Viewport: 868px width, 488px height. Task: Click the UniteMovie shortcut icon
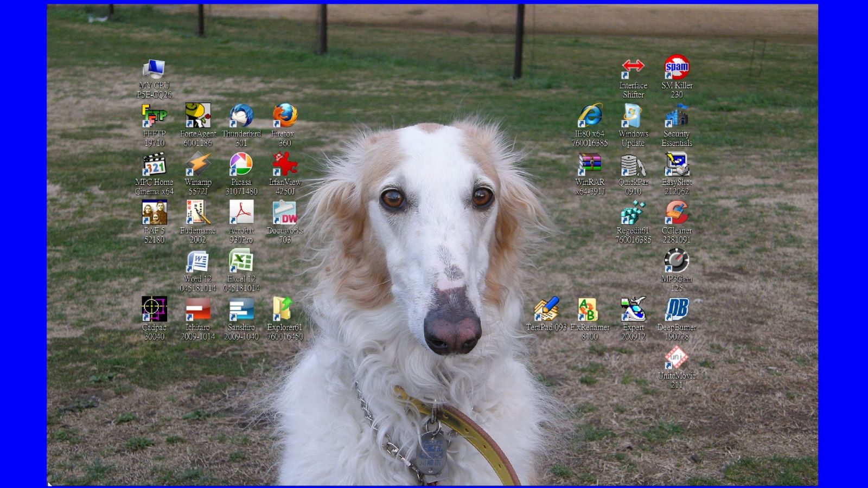[676, 358]
